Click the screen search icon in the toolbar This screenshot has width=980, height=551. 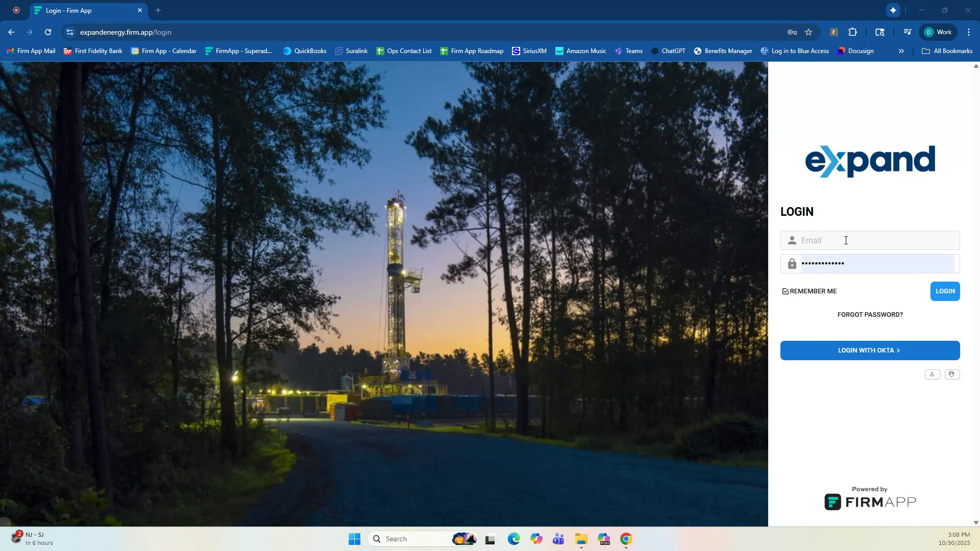pos(880,32)
